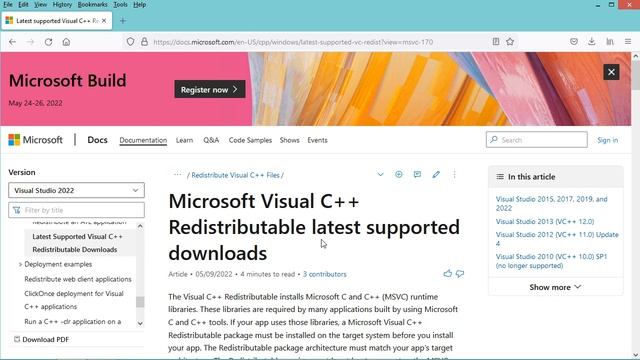Click the Feedback comment icon above article
Image resolution: width=640 pixels, height=360 pixels.
click(x=417, y=175)
